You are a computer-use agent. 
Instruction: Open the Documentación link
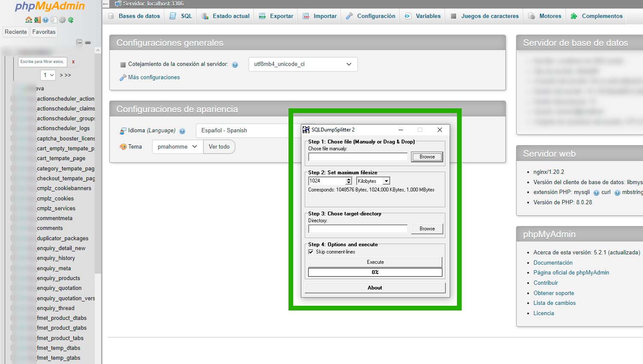(x=553, y=263)
